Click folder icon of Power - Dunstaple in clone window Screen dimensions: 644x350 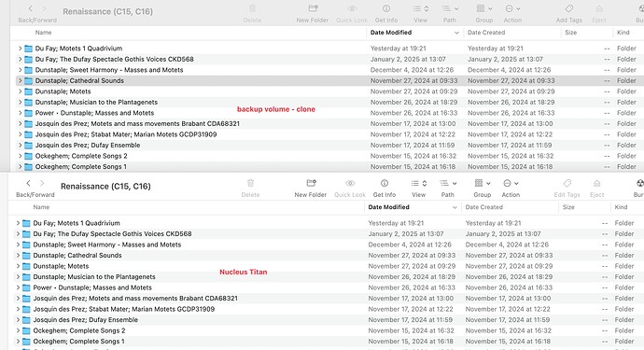tap(28, 113)
